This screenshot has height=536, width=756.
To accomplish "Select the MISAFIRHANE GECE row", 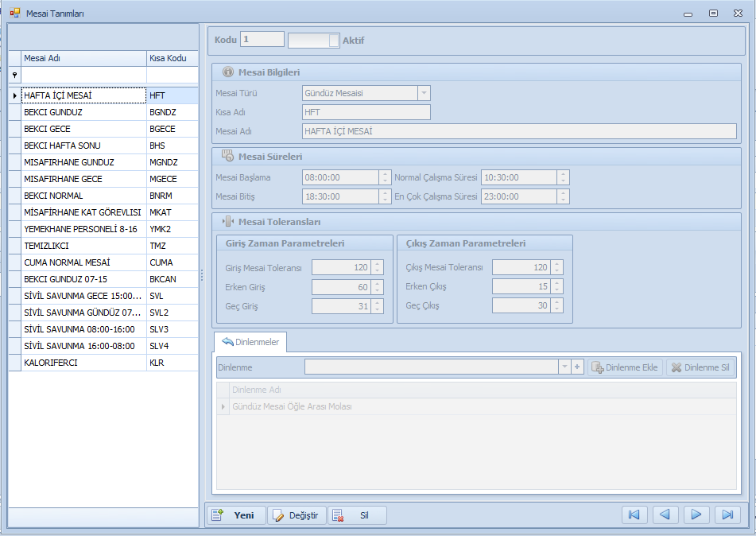I will click(103, 179).
